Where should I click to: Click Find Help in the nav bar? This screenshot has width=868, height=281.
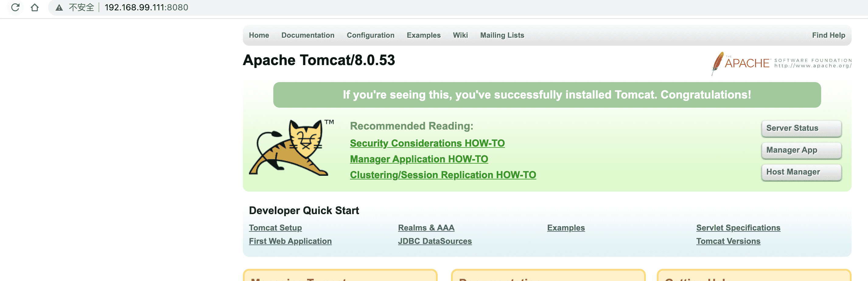click(x=828, y=35)
